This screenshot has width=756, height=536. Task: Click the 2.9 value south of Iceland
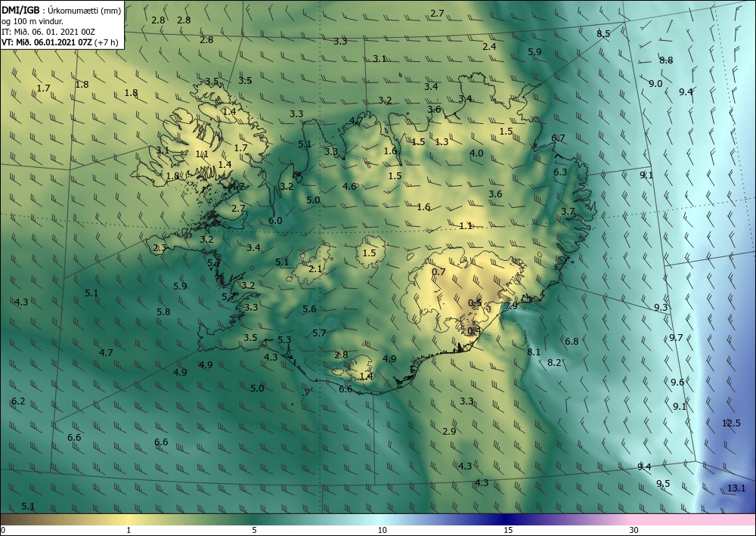click(449, 432)
